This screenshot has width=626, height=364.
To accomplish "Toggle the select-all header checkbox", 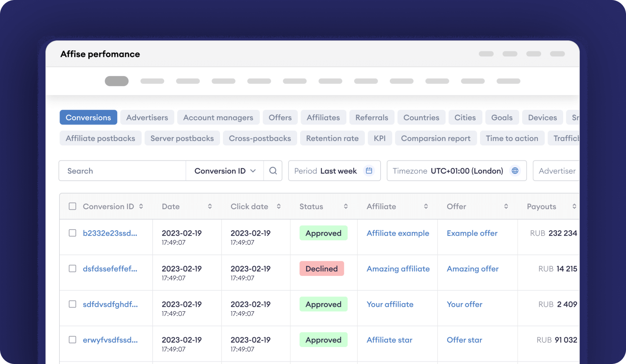I will (73, 206).
